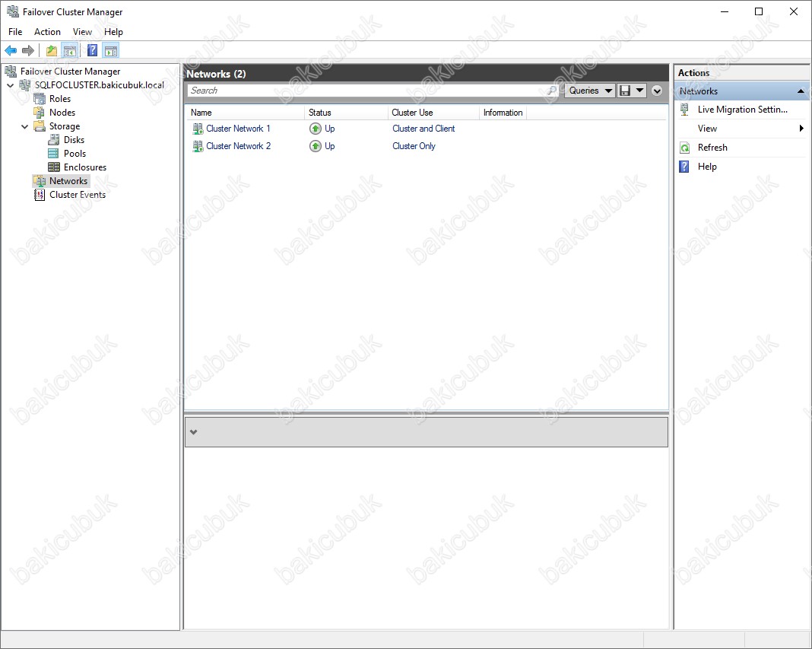Viewport: 812px width, 649px height.
Task: Select the Cluster Network 2 row
Action: coord(426,146)
